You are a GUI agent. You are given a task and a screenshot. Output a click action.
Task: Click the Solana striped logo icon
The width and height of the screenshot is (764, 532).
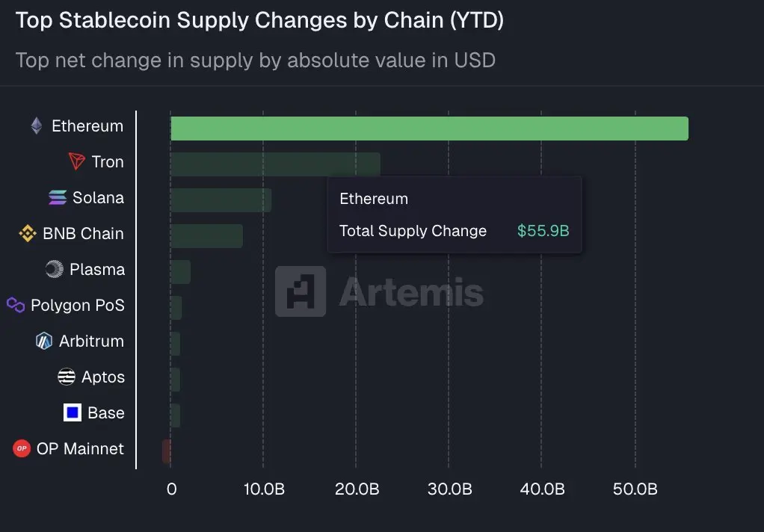(x=58, y=197)
